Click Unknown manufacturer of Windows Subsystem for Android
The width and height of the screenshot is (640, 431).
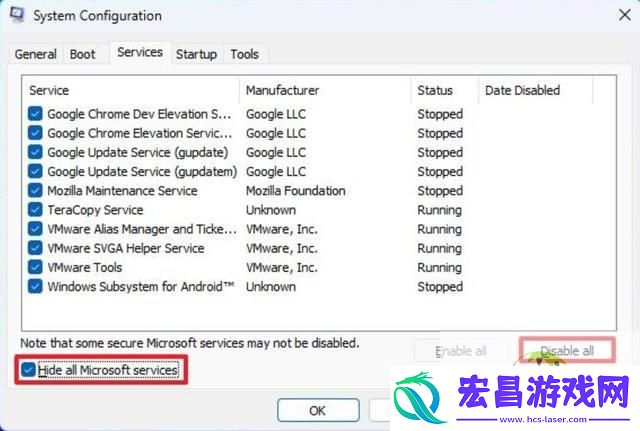[x=271, y=287]
